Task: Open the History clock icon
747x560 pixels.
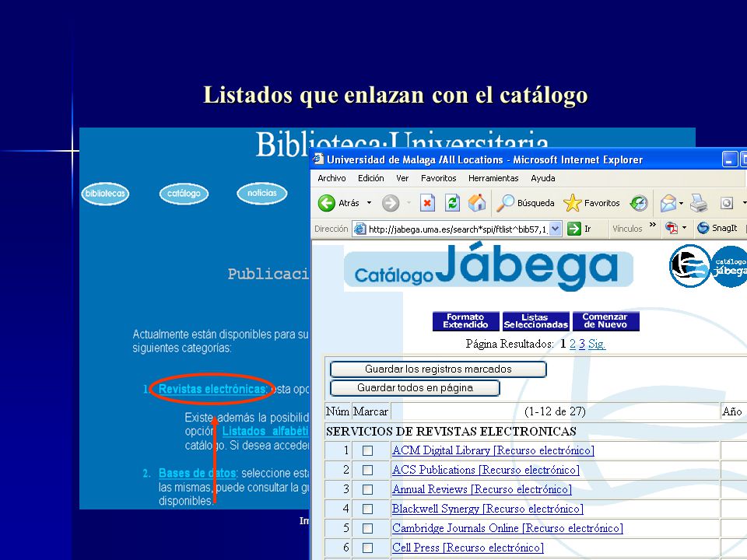Action: 639,203
